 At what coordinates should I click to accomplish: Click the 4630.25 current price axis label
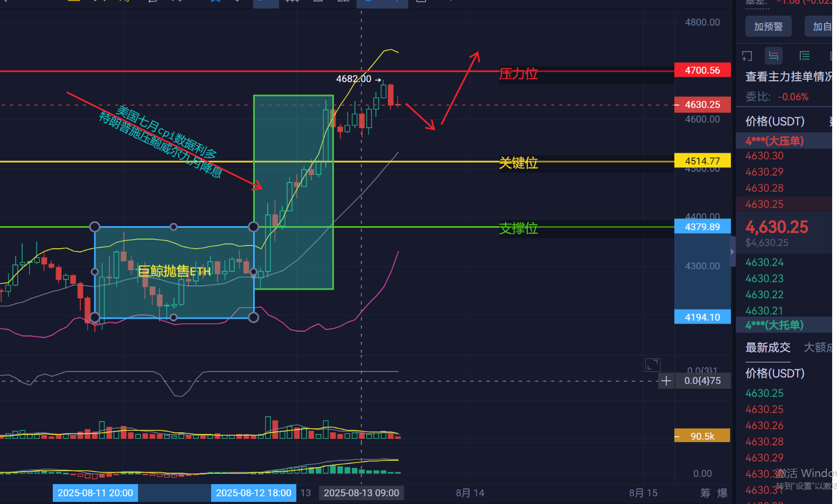702,104
